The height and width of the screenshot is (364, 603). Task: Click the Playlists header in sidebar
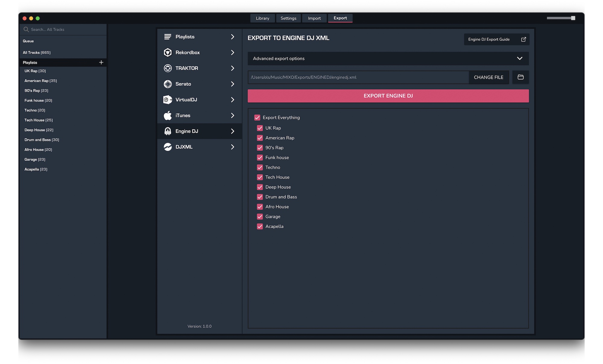[x=30, y=62]
